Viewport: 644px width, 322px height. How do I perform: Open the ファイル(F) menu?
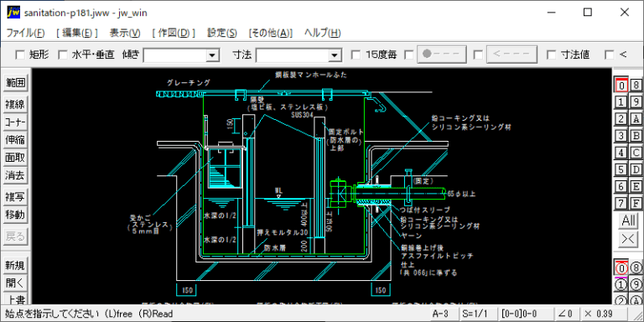pos(26,33)
